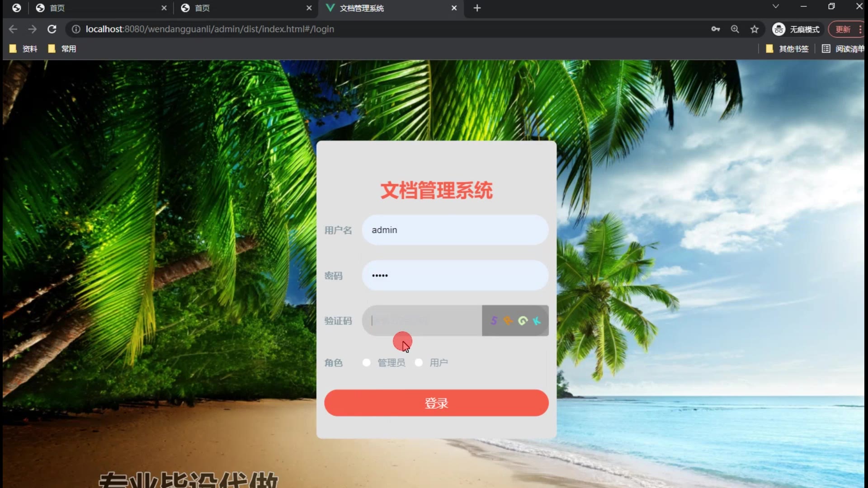868x488 pixels.
Task: Open the incognito profile icon
Action: coord(778,29)
